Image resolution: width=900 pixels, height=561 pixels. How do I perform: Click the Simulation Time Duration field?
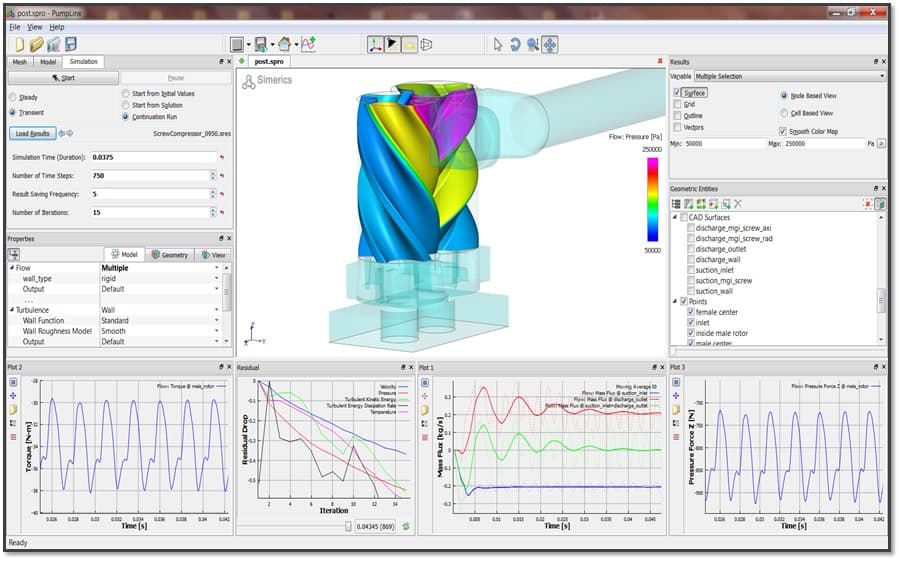point(154,157)
